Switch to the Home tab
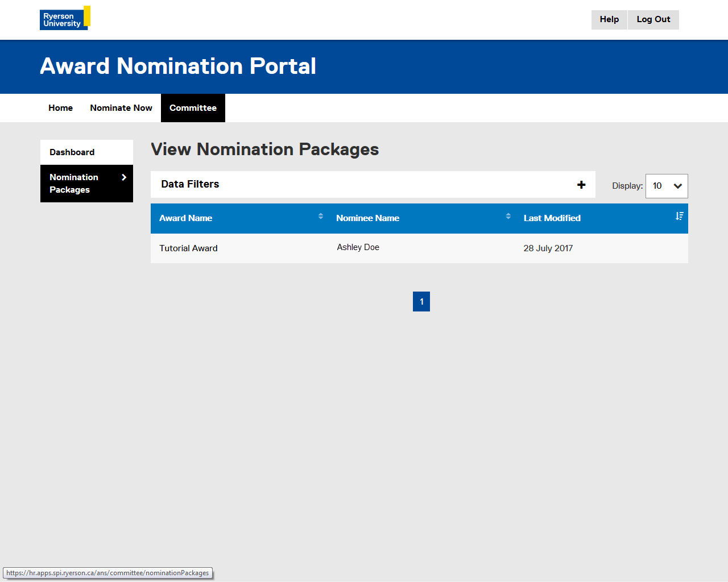 click(60, 108)
